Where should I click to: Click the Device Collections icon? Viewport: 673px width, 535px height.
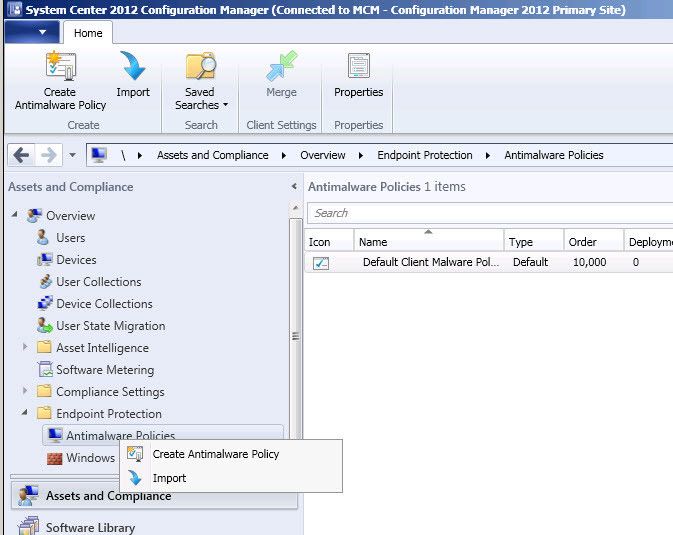pyautogui.click(x=45, y=304)
